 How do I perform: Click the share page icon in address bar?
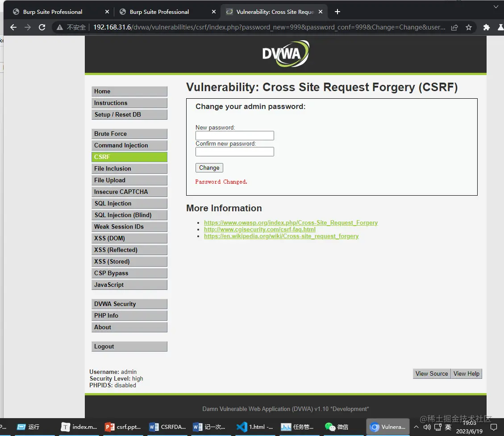[x=454, y=27]
